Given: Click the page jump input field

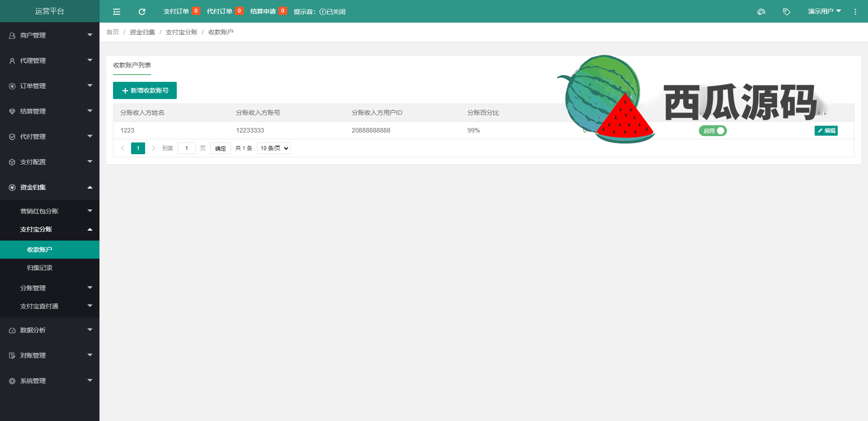Looking at the screenshot, I should [187, 148].
